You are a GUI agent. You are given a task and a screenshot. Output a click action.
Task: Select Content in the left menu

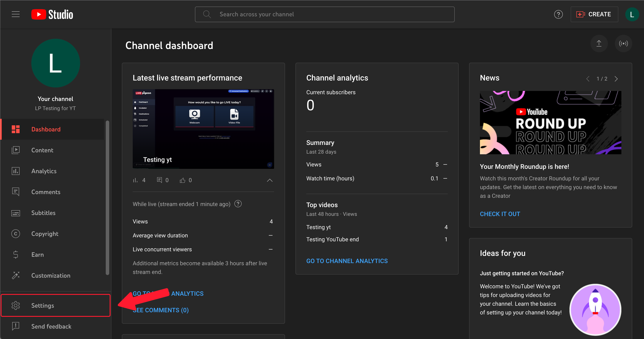point(42,150)
